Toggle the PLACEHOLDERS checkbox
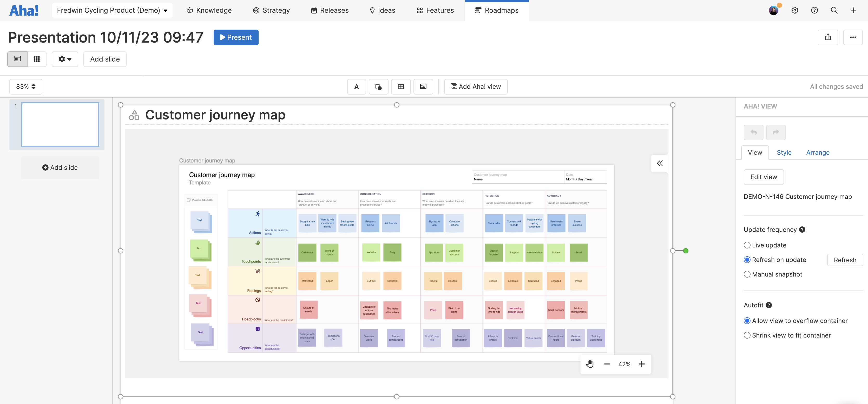 click(189, 200)
